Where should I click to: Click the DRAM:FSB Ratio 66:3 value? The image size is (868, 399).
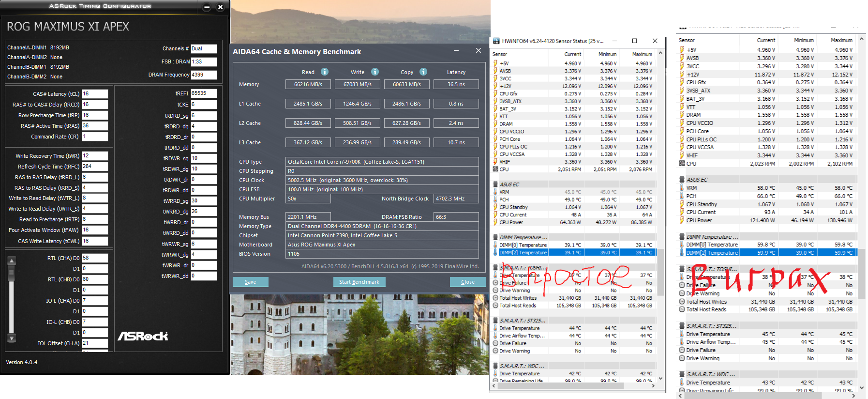[456, 217]
